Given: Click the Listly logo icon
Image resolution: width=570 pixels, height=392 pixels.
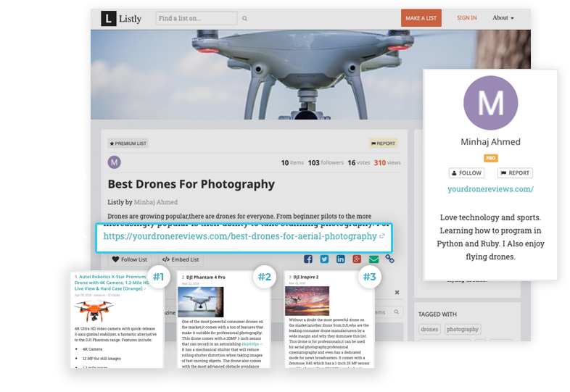Looking at the screenshot, I should [x=108, y=18].
